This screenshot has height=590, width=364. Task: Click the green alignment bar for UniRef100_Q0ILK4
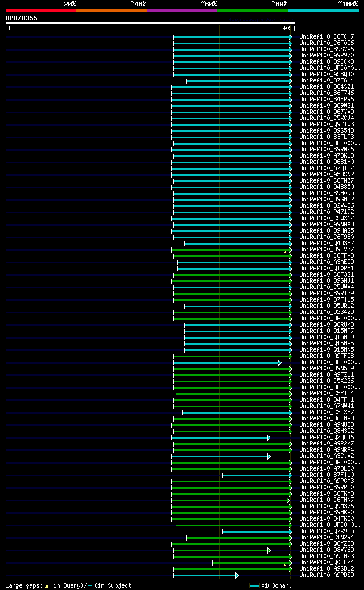pos(253,563)
